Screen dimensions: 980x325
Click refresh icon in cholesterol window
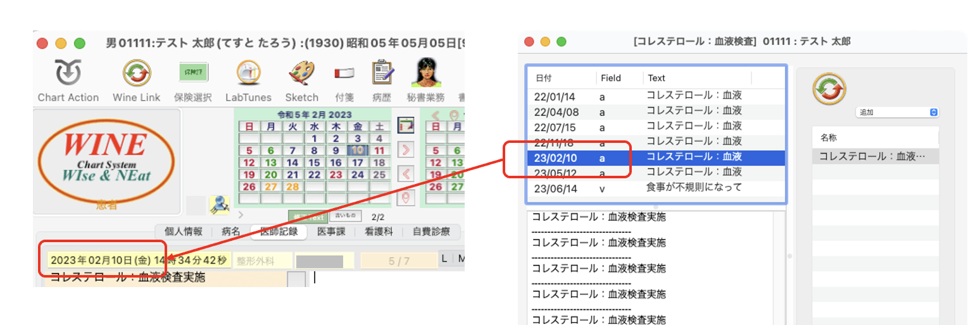(829, 89)
